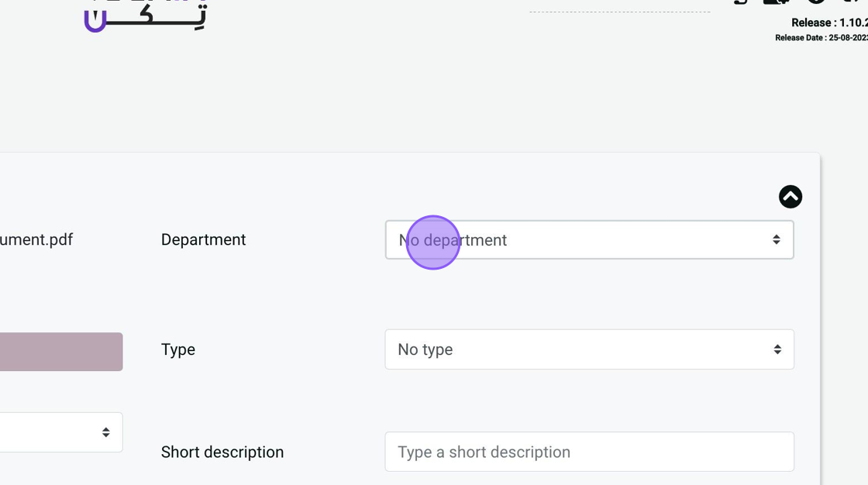Image resolution: width=868 pixels, height=485 pixels.
Task: Click the No department placeholder text
Action: coord(453,240)
